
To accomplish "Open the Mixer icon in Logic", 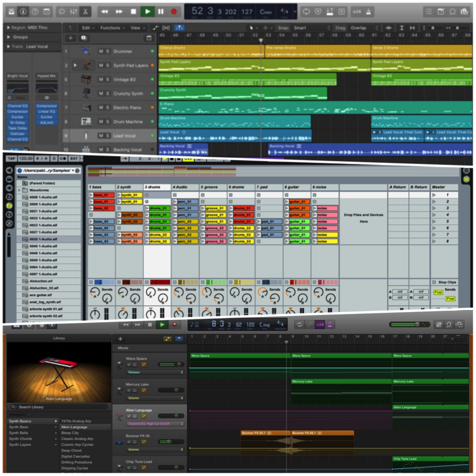I will tap(74, 12).
